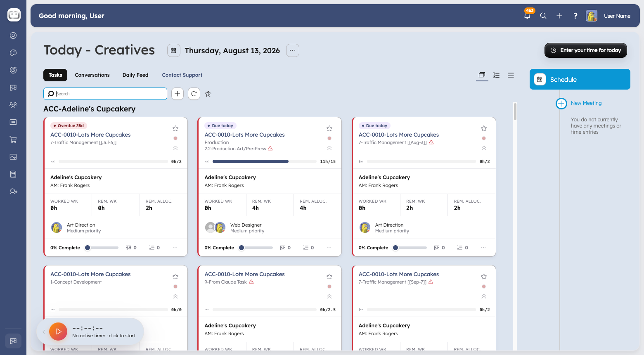Collapse the timer widget with its left chevron
Viewport: 644px width, 355px height.
(x=44, y=331)
